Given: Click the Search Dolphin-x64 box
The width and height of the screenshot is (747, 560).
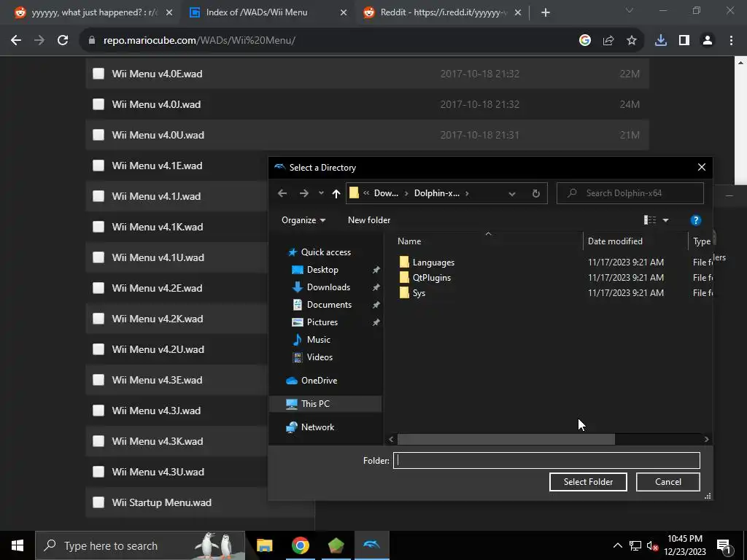Looking at the screenshot, I should (x=630, y=193).
